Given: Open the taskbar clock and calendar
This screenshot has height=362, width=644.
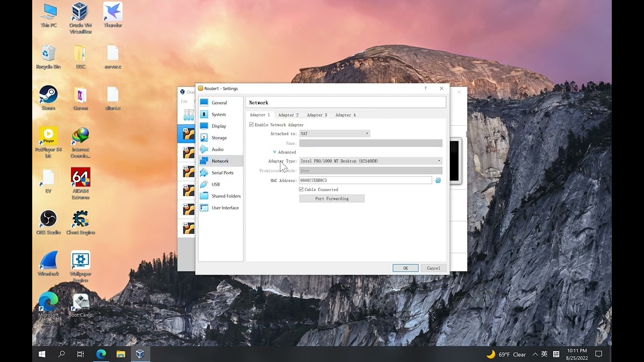Looking at the screenshot, I should (x=577, y=354).
